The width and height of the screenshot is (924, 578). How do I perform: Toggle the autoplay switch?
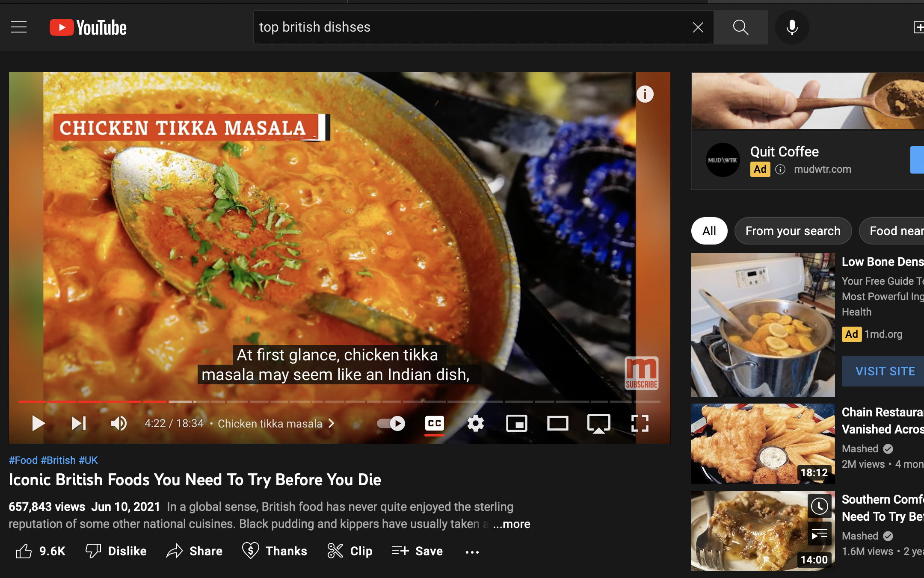coord(391,423)
